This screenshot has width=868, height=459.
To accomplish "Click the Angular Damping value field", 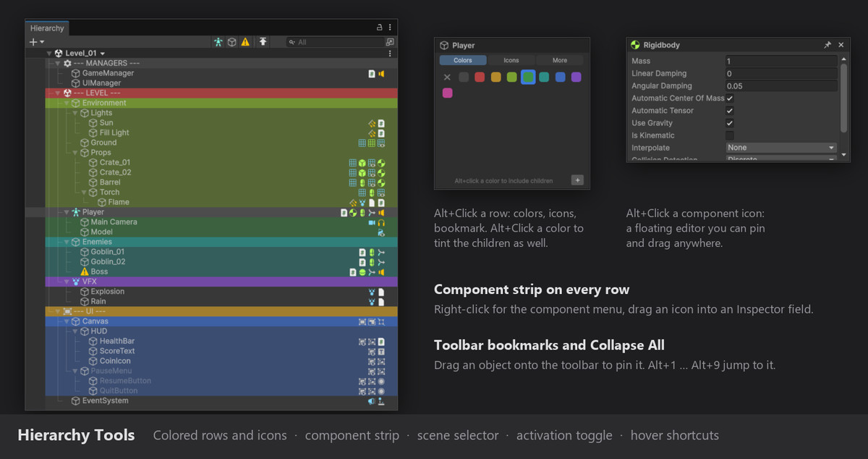I will click(781, 86).
